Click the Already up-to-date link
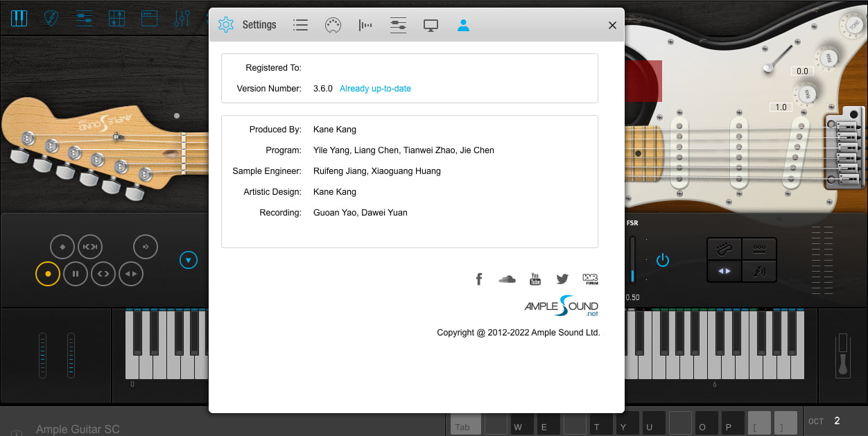The image size is (868, 436). click(375, 88)
